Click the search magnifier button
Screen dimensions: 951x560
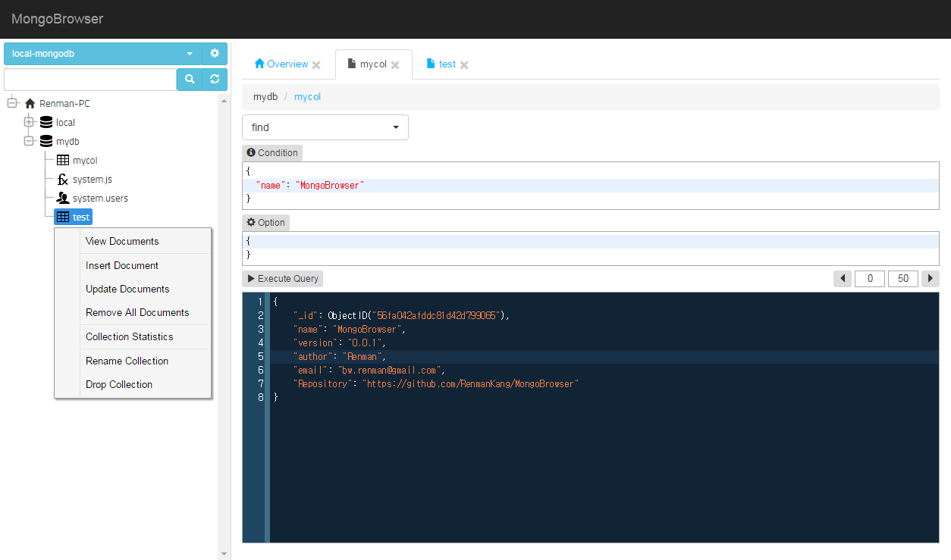(190, 80)
